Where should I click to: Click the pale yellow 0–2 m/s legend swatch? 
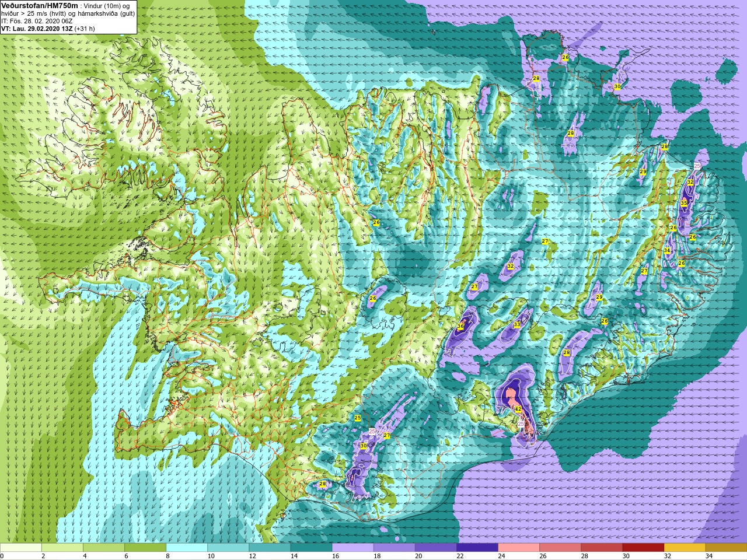coord(21,548)
